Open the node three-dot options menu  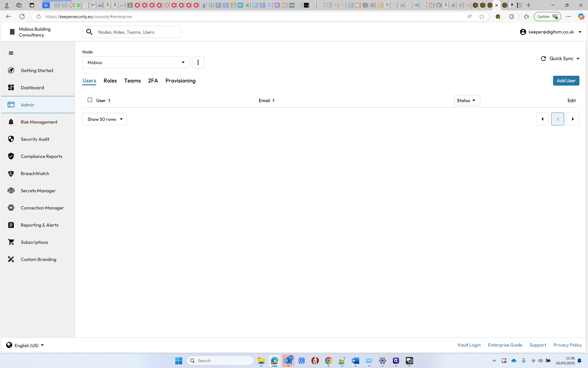(198, 62)
